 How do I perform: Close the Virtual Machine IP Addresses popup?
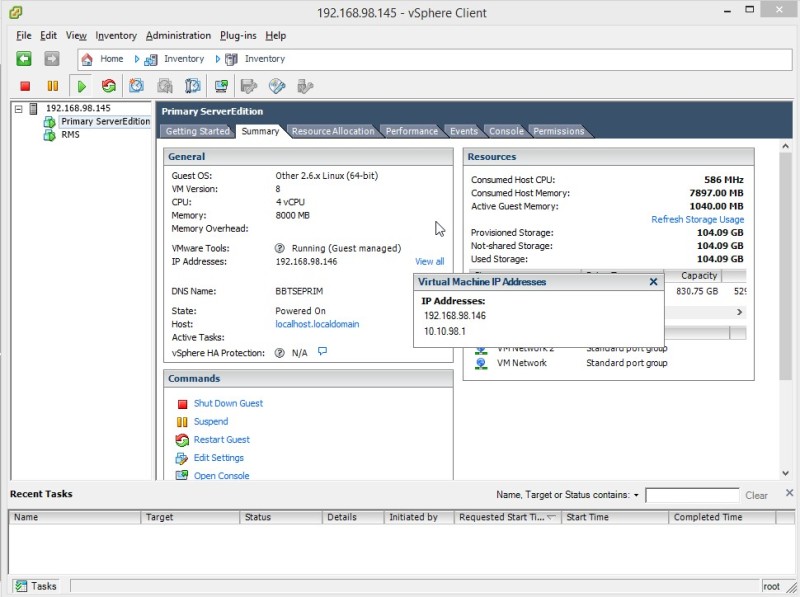tap(653, 282)
